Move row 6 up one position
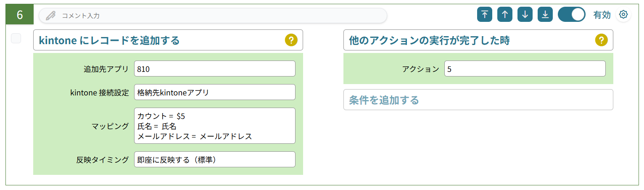 point(505,14)
